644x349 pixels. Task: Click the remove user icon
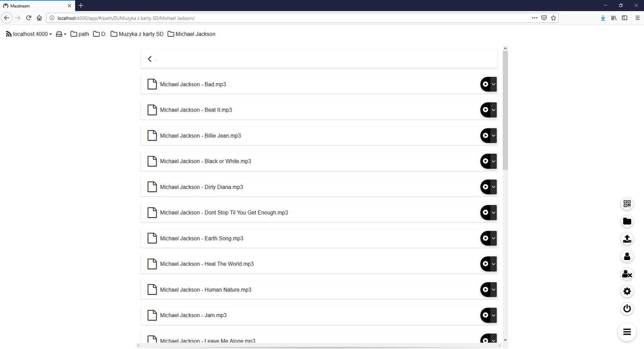coord(627,274)
